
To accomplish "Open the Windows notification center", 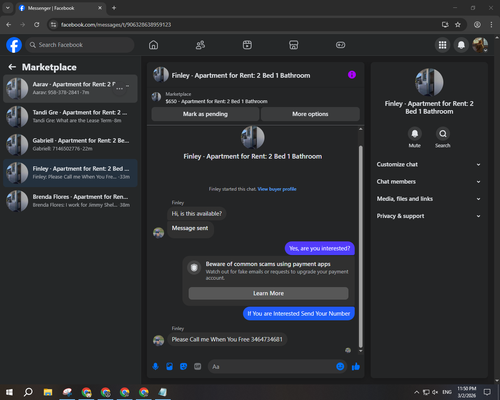I will pos(487,392).
